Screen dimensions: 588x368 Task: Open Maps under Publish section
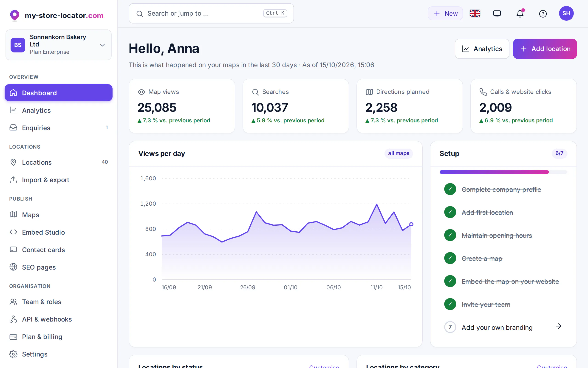pos(59,215)
